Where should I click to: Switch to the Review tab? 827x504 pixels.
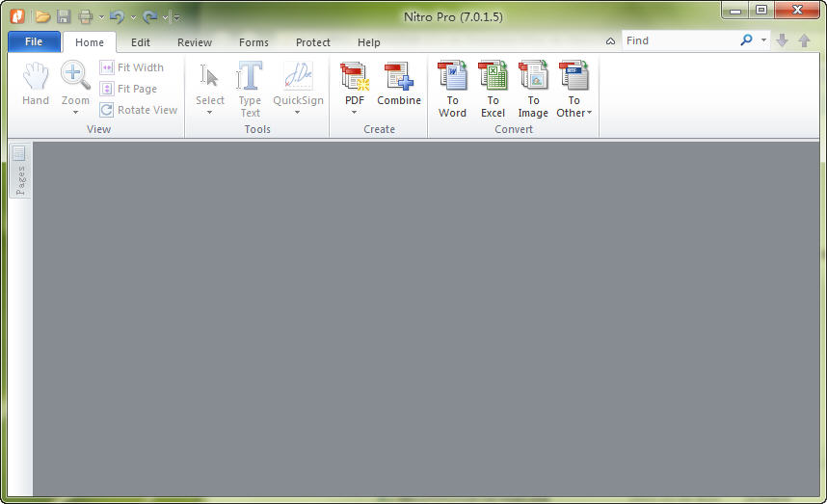(x=195, y=42)
